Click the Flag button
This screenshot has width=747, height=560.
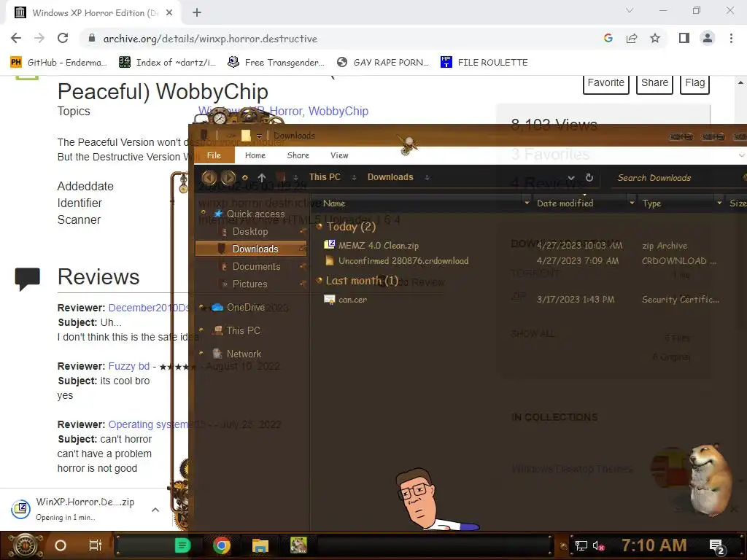694,83
